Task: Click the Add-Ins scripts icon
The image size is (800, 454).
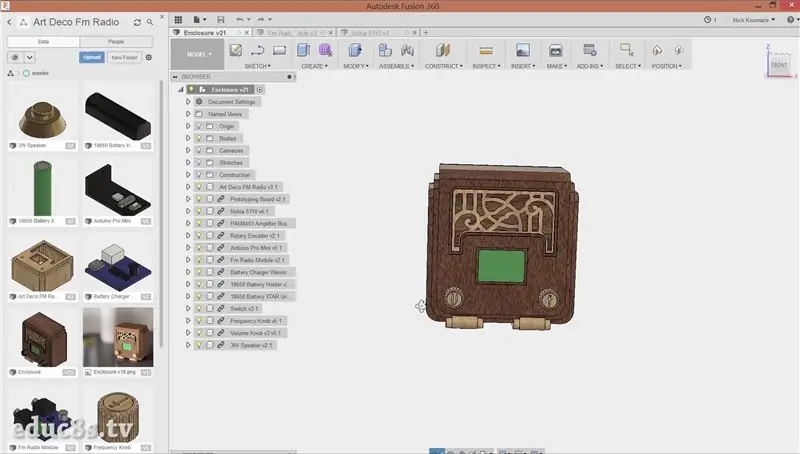Action: (590, 50)
